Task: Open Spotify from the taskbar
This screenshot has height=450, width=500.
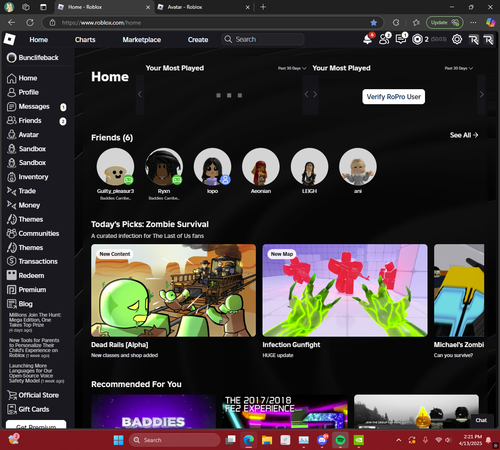Action: pos(340,440)
